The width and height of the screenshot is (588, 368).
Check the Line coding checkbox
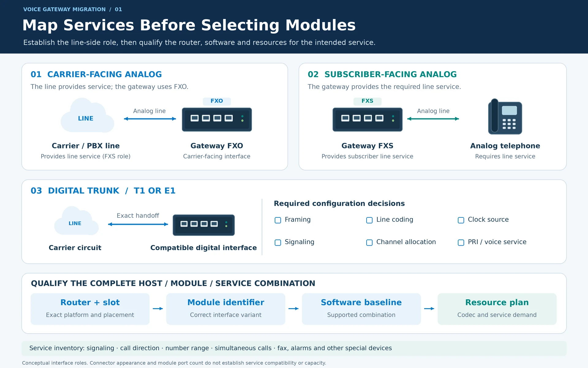369,220
